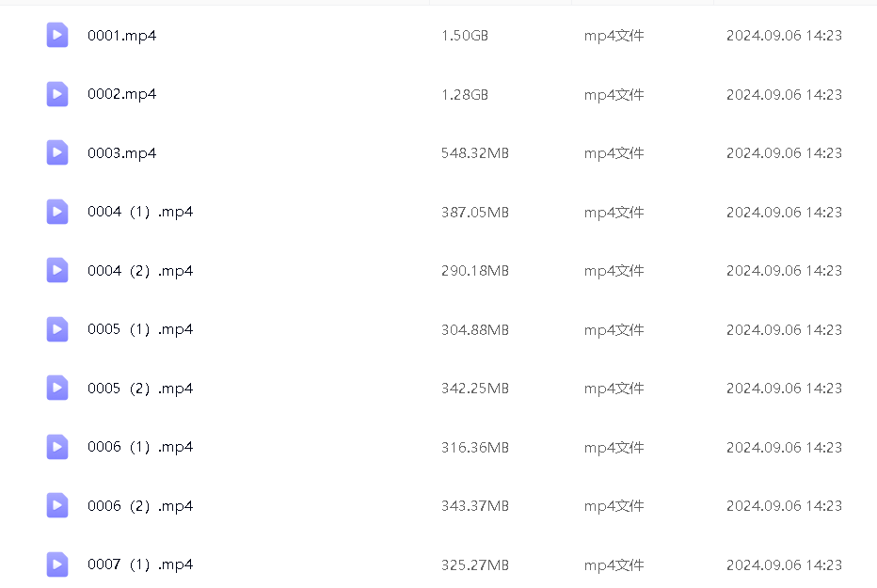Select the 0005 (2) .mp4 filename
Viewport: 877px width, 588px height.
click(140, 389)
